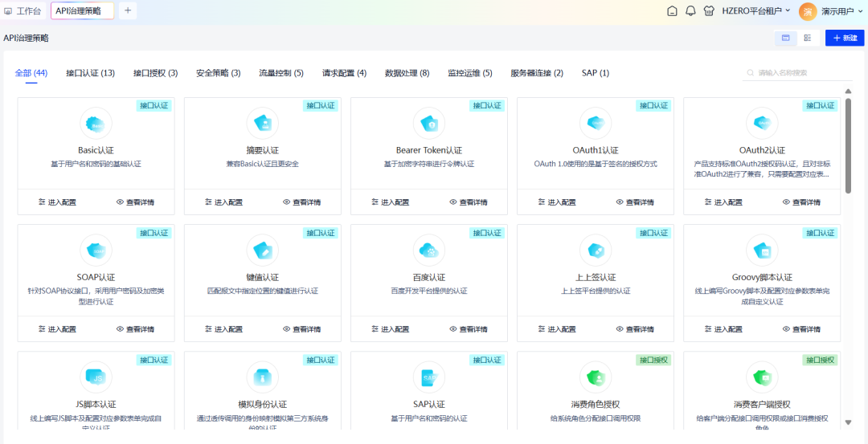Select the 接口授权 (3) tab
Viewport: 868px width, 444px height.
pos(155,73)
